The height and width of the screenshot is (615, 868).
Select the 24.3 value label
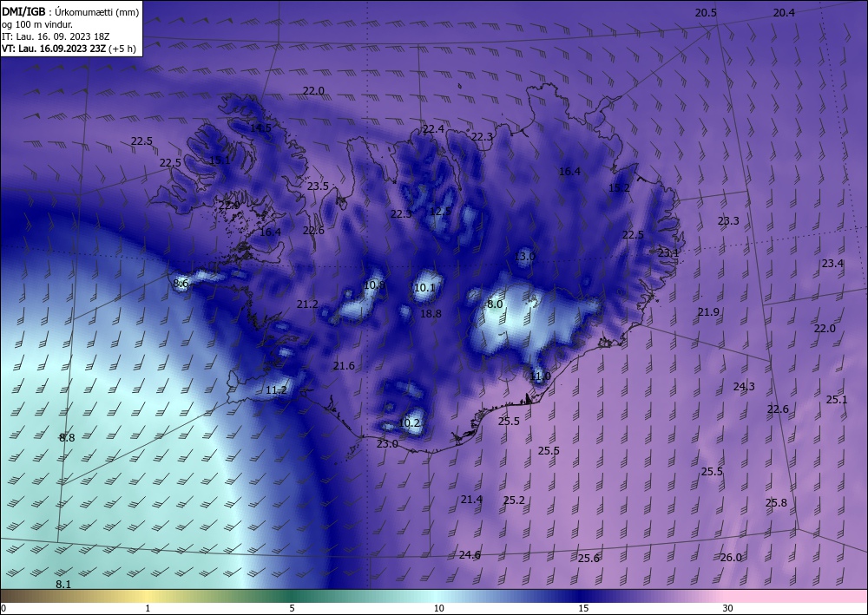[x=744, y=387]
